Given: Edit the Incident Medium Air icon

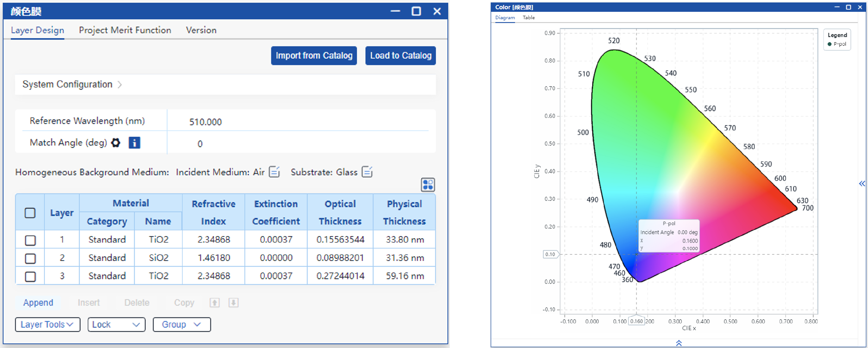Looking at the screenshot, I should click(x=274, y=172).
